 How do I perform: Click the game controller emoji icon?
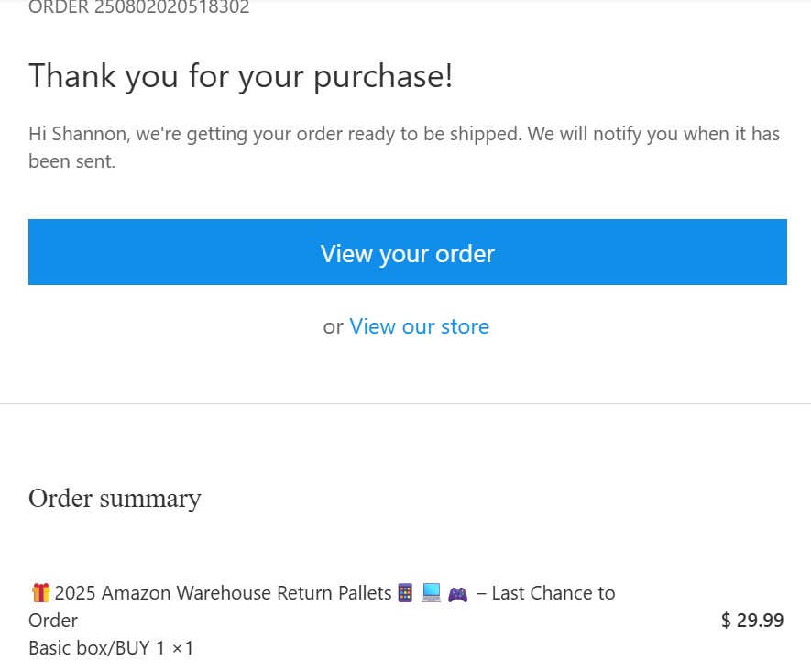(458, 594)
